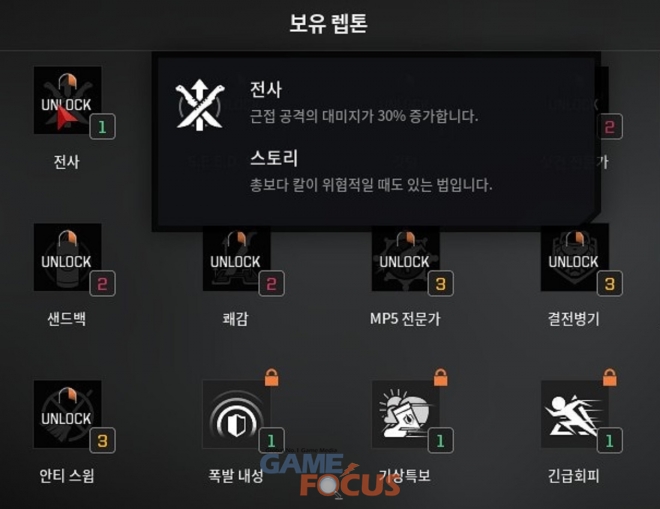Select the 안티 스웜 perk tile
The width and height of the screenshot is (660, 509).
[x=67, y=414]
